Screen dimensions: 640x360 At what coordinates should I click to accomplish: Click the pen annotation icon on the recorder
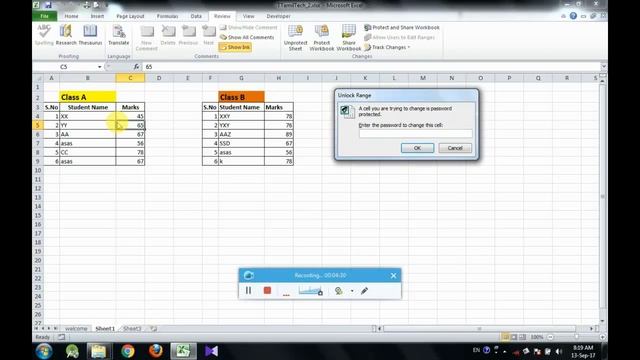pyautogui.click(x=364, y=290)
